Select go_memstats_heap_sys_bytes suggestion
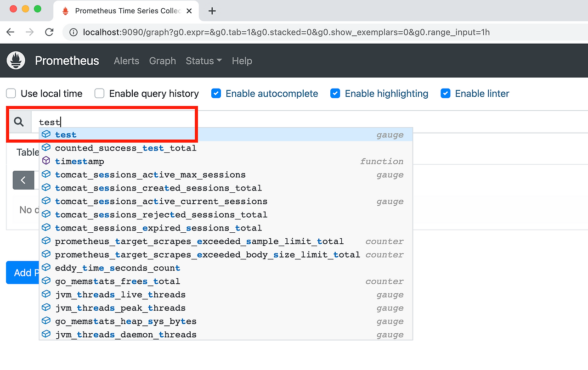This screenshot has height=370, width=588. [x=226, y=321]
